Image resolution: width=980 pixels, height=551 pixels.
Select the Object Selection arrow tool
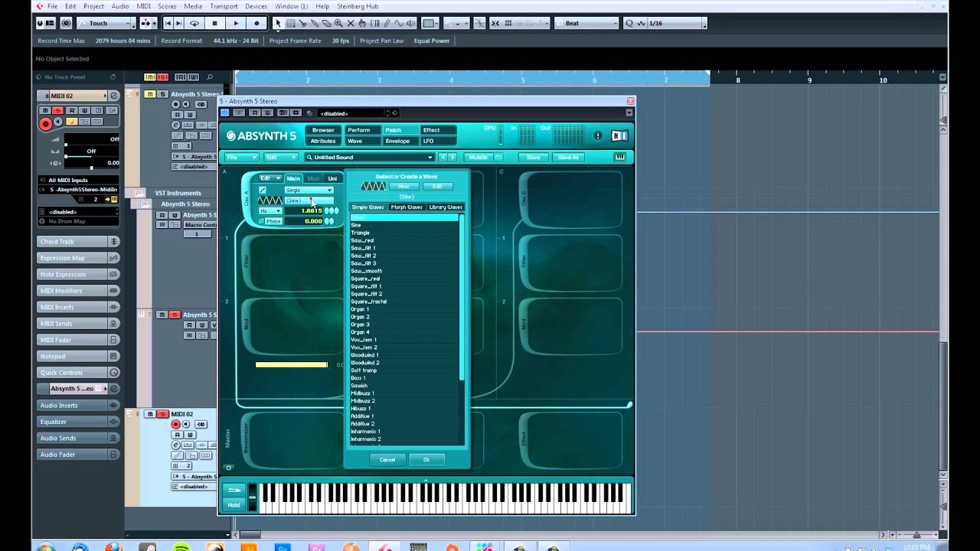tap(278, 24)
